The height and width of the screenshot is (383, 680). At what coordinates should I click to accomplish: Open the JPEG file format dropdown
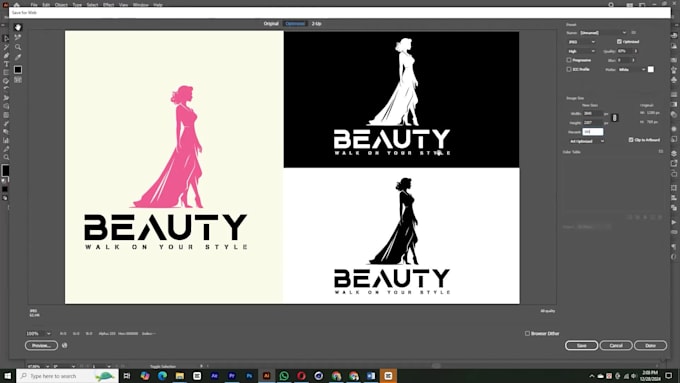point(582,42)
